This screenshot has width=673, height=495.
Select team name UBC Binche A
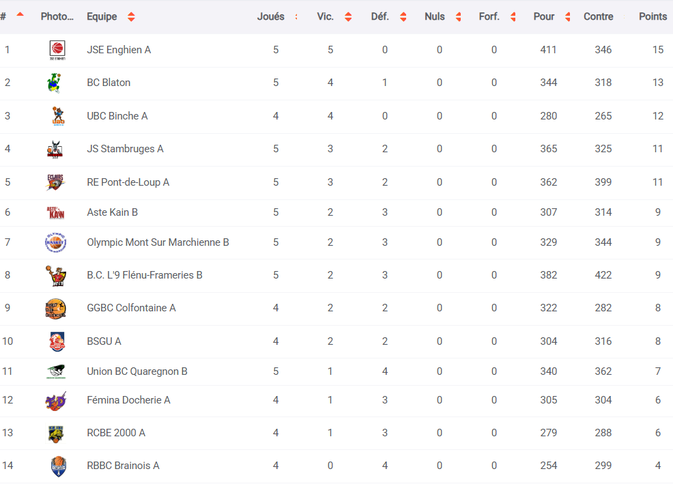coord(117,116)
